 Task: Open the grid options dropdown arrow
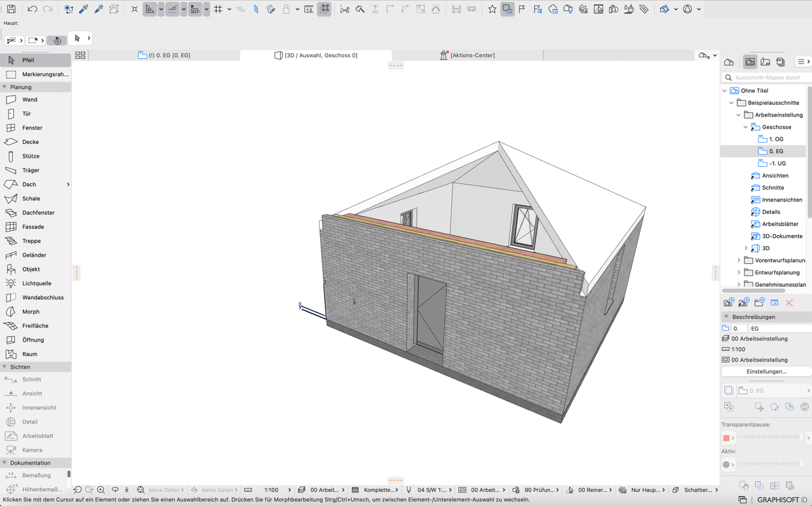[229, 9]
